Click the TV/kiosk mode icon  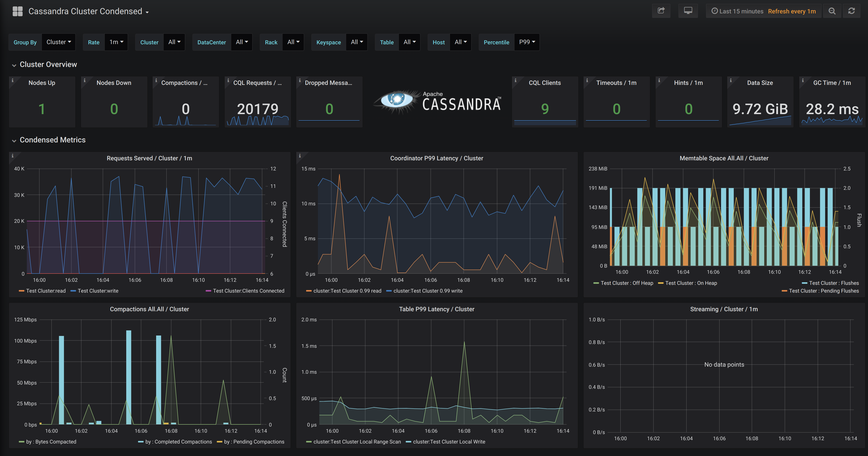pyautogui.click(x=687, y=10)
